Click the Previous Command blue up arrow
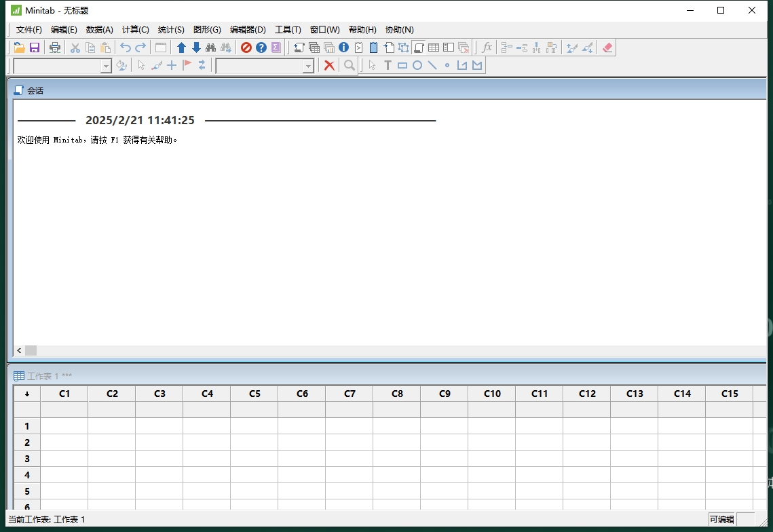Image resolution: width=773 pixels, height=532 pixels. (x=181, y=47)
